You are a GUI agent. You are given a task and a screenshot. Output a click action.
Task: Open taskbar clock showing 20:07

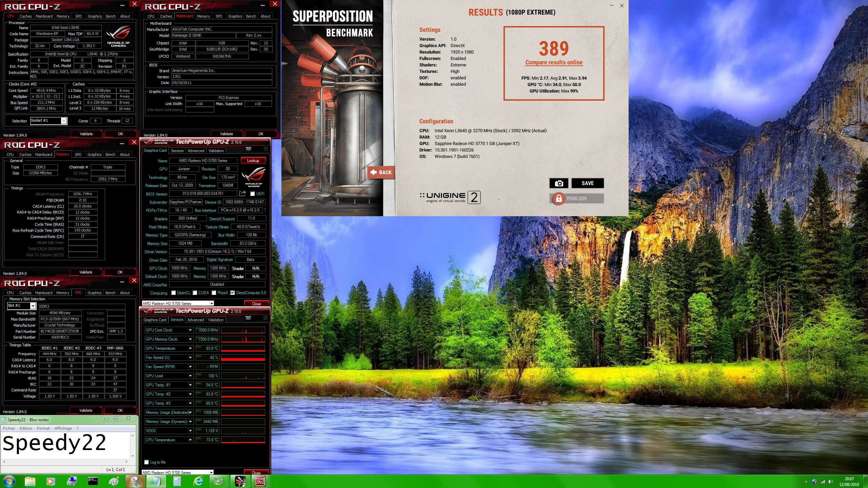pyautogui.click(x=849, y=482)
